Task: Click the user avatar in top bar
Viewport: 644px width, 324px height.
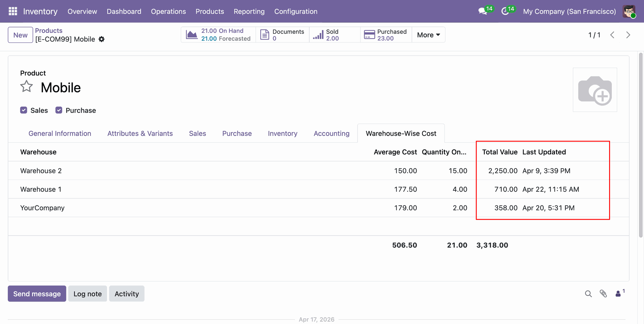Action: [629, 11]
